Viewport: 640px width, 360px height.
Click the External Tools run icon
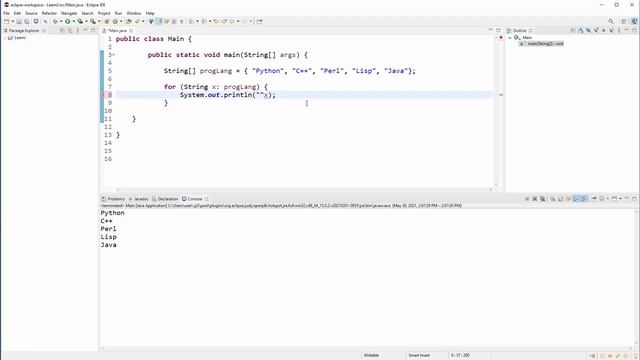(x=93, y=21)
